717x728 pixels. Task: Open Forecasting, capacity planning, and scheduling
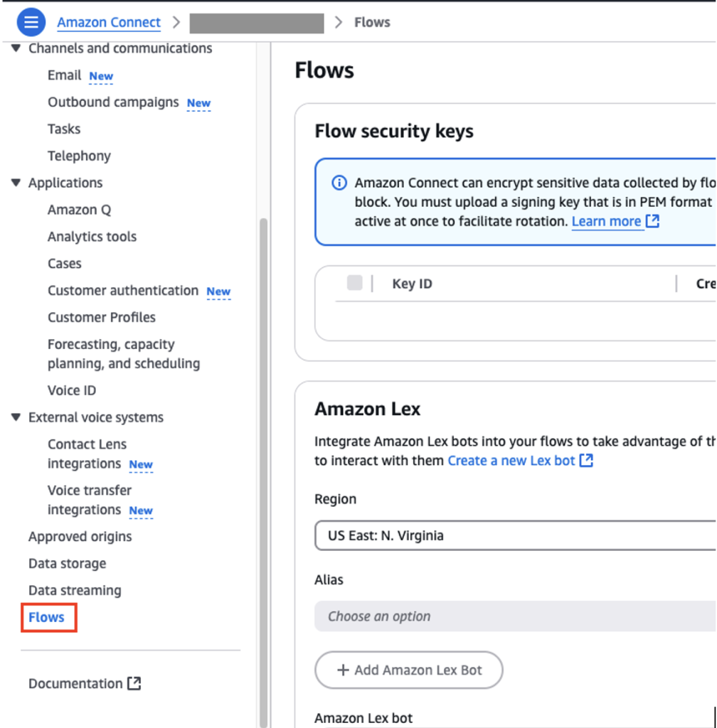tap(124, 354)
